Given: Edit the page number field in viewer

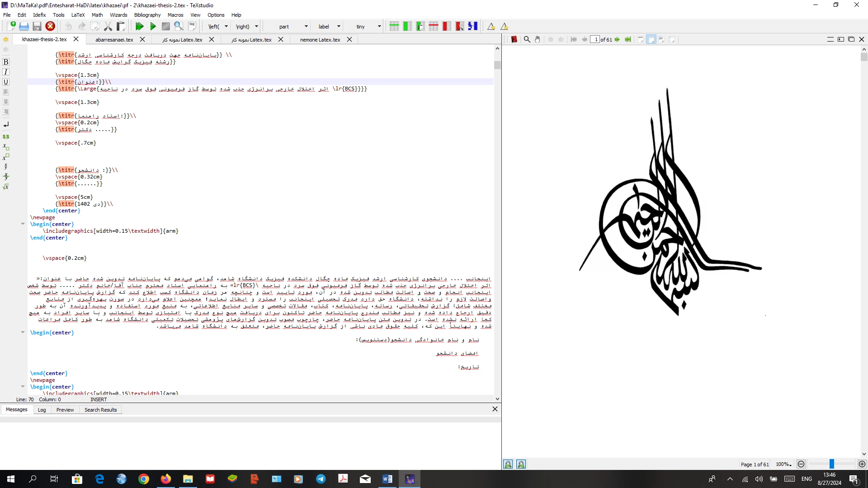Looking at the screenshot, I should click(595, 39).
